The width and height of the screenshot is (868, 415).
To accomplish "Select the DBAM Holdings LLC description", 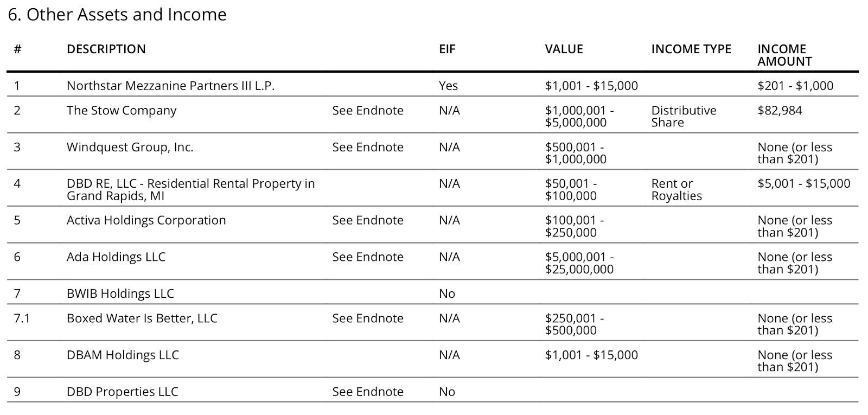I will tap(123, 355).
